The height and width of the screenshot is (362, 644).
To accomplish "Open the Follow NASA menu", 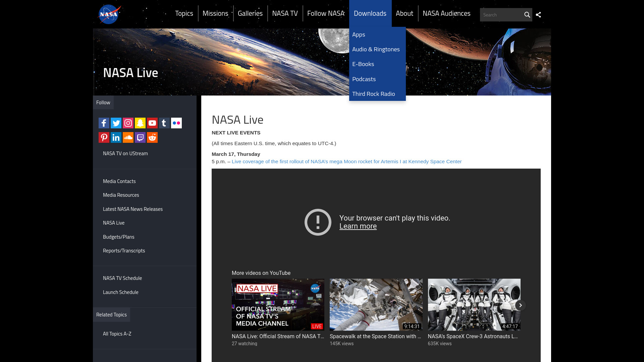I will pos(326,13).
